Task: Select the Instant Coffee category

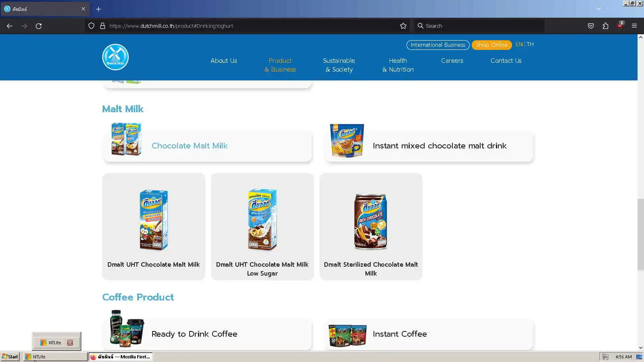Action: tap(429, 334)
